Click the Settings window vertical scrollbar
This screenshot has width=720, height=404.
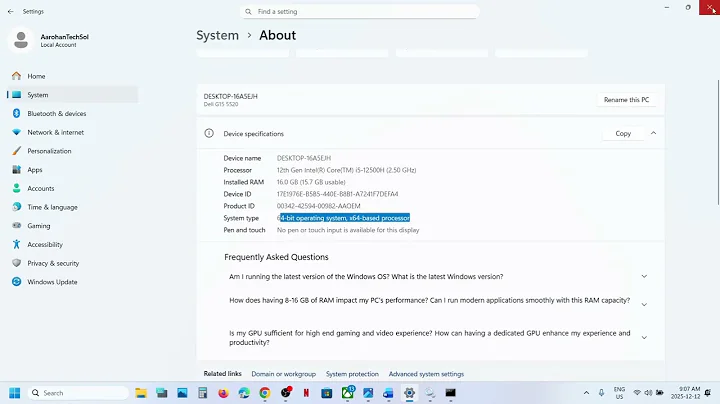[x=718, y=142]
